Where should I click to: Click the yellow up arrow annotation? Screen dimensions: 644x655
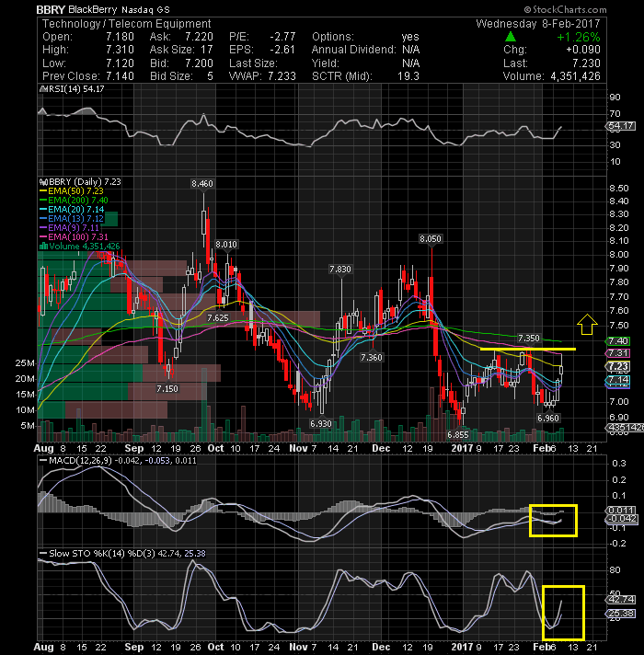[x=587, y=325]
